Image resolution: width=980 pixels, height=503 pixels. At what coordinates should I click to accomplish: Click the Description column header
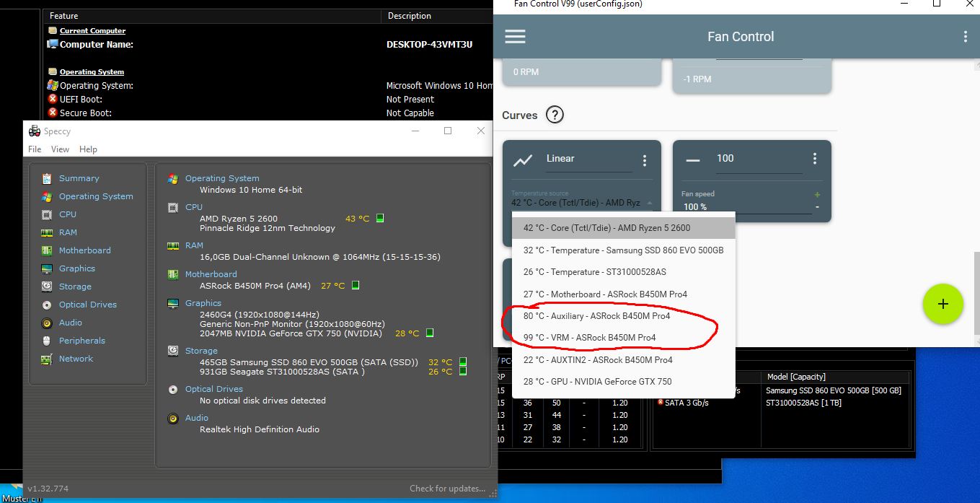409,16
